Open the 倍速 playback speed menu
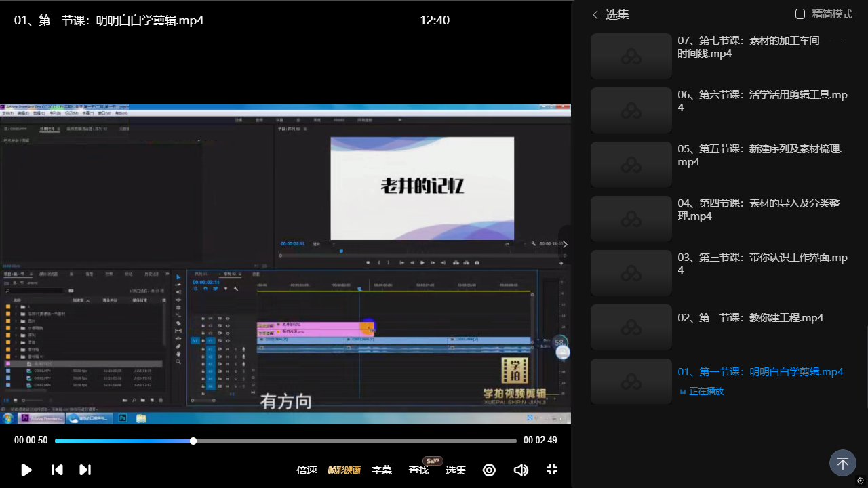 pos(307,470)
